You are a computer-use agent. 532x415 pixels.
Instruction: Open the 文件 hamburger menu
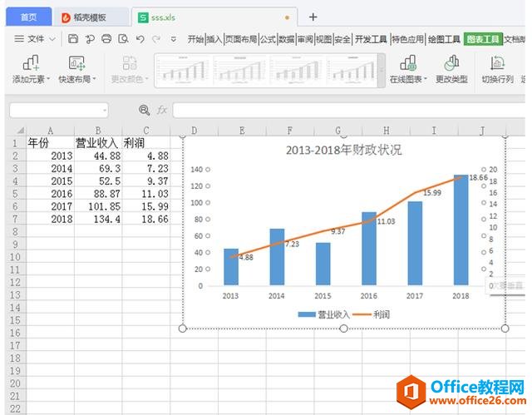point(29,39)
